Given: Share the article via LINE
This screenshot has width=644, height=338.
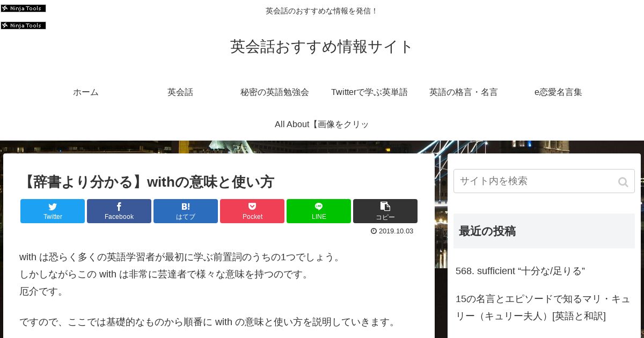Looking at the screenshot, I should tap(319, 211).
